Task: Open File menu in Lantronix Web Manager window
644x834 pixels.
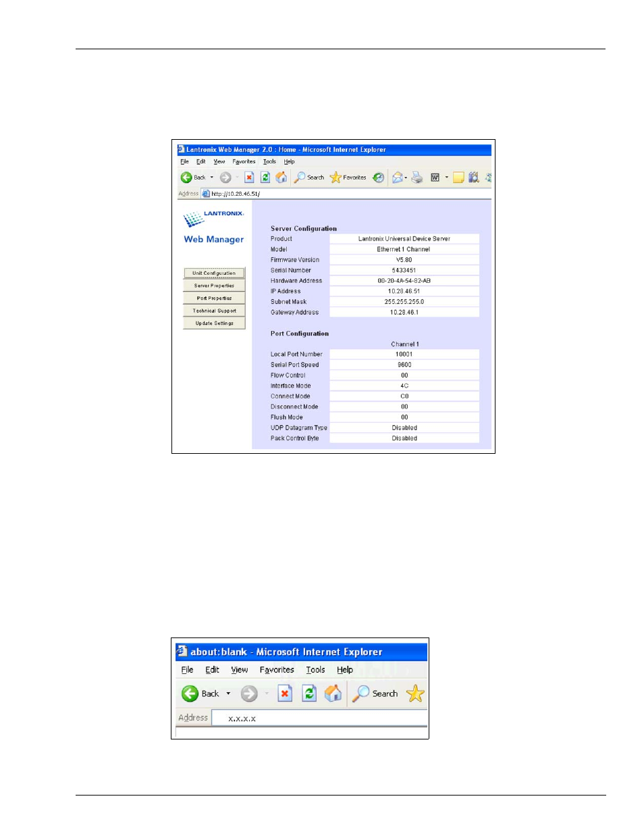Action: click(184, 162)
